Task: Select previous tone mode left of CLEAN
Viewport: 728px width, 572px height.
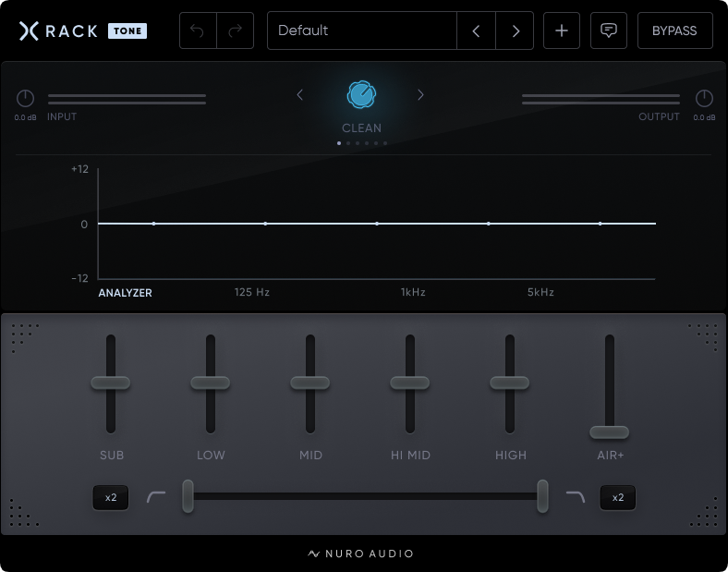Action: pyautogui.click(x=300, y=94)
